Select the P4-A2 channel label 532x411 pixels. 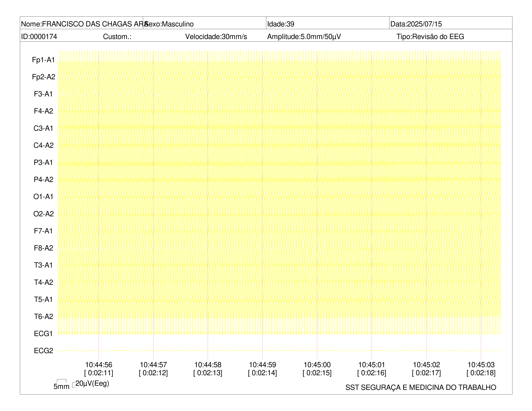(x=44, y=179)
